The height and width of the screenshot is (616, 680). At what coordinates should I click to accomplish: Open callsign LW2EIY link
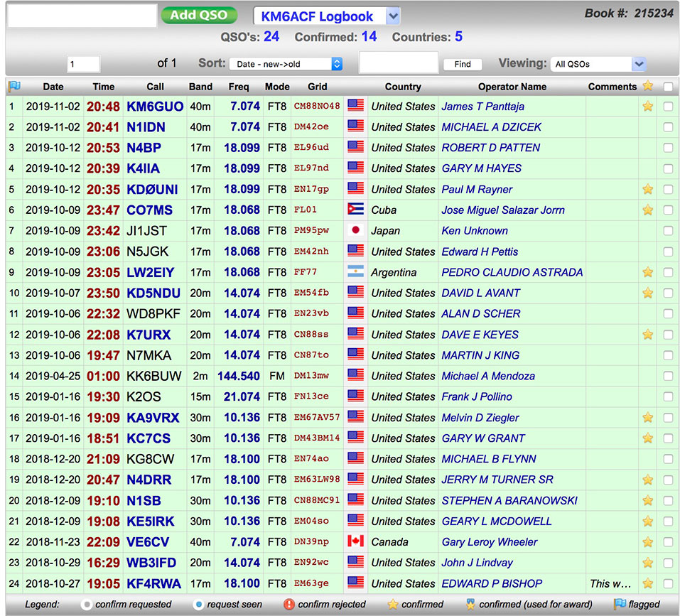[151, 272]
